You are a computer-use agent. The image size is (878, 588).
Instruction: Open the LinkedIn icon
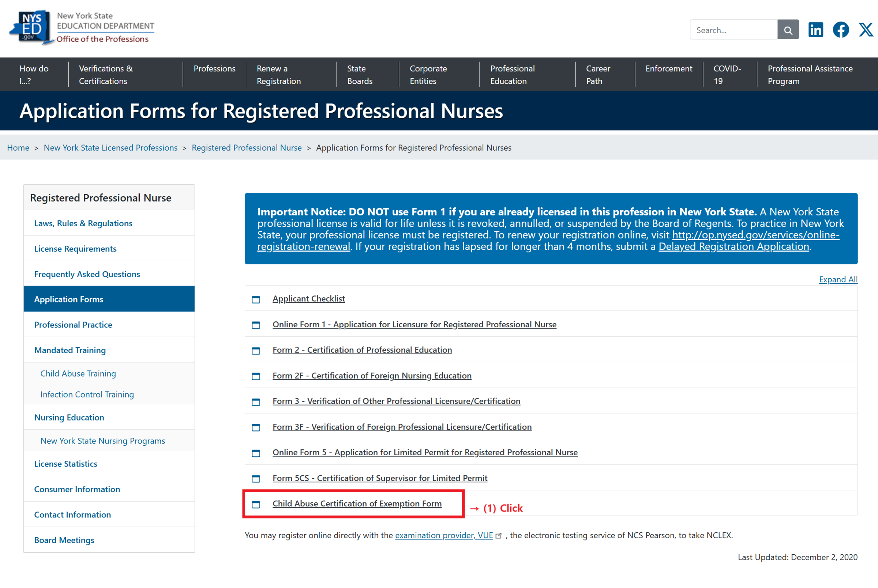[x=816, y=30]
